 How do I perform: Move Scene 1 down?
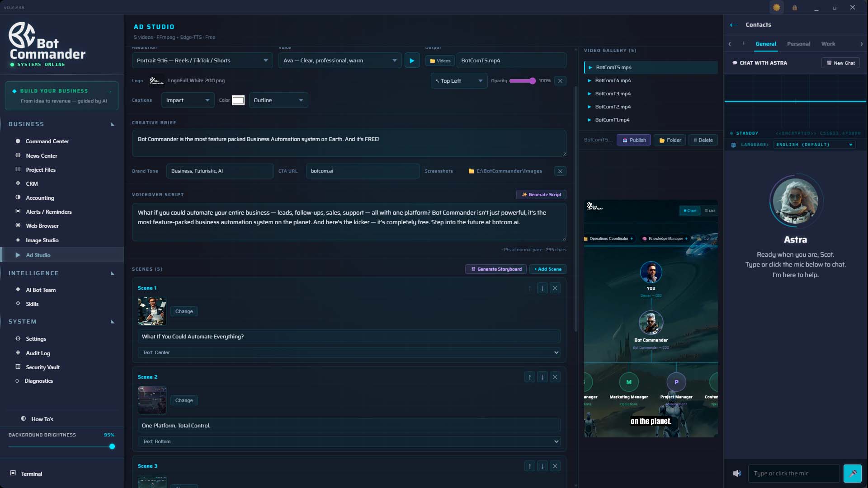click(x=542, y=288)
